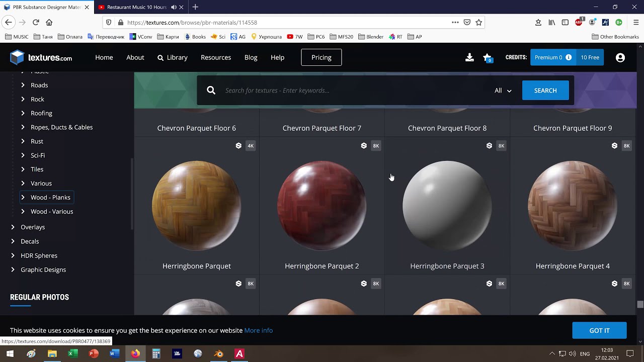Open the Help nav item

tap(277, 57)
